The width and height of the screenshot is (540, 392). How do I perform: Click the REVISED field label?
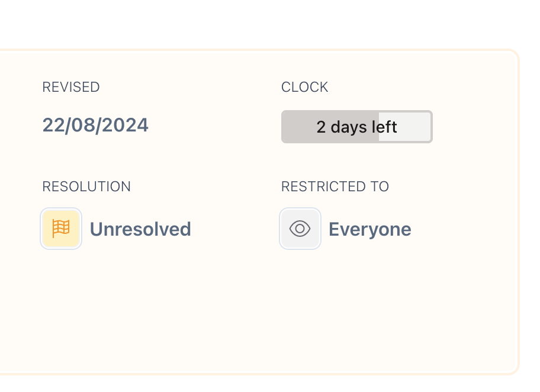tap(71, 88)
